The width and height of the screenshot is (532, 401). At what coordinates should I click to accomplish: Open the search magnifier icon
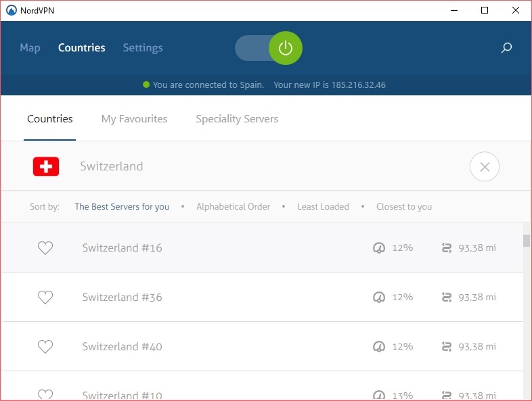point(506,48)
